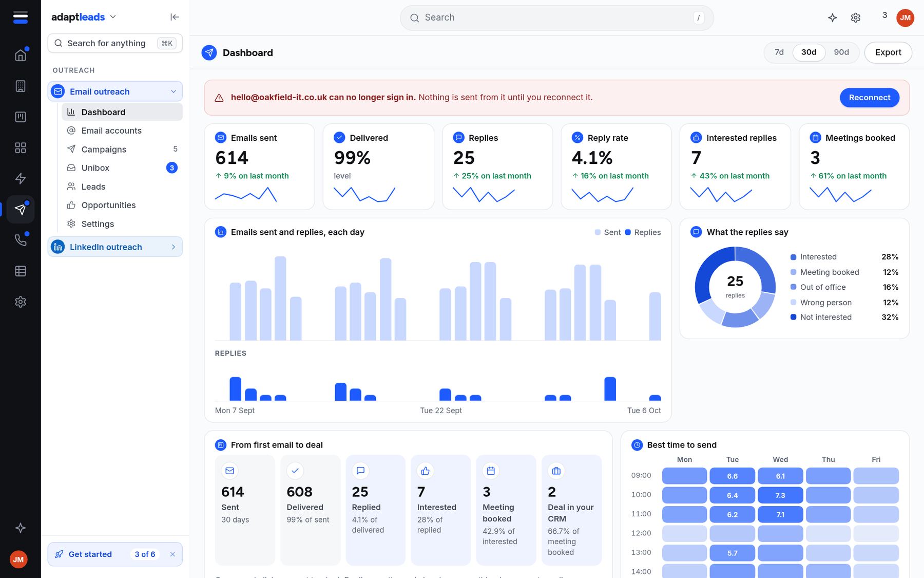Click the Tue 09:00 cell showing 6.6
This screenshot has height=578, width=924.
[733, 476]
